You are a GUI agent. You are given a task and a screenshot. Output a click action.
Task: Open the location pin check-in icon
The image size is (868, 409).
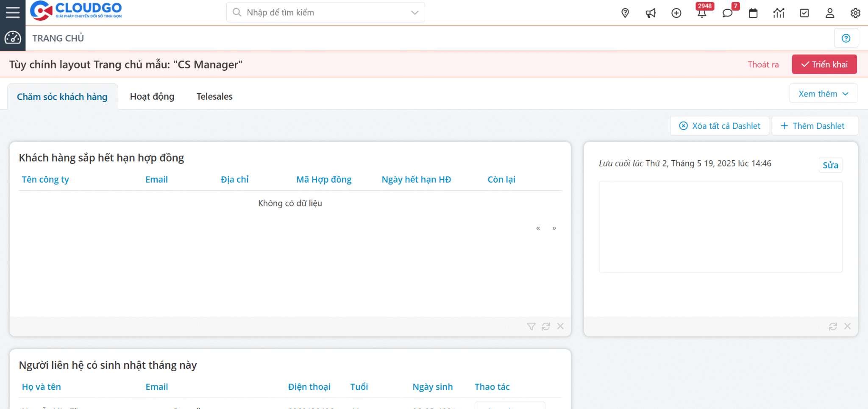tap(625, 13)
